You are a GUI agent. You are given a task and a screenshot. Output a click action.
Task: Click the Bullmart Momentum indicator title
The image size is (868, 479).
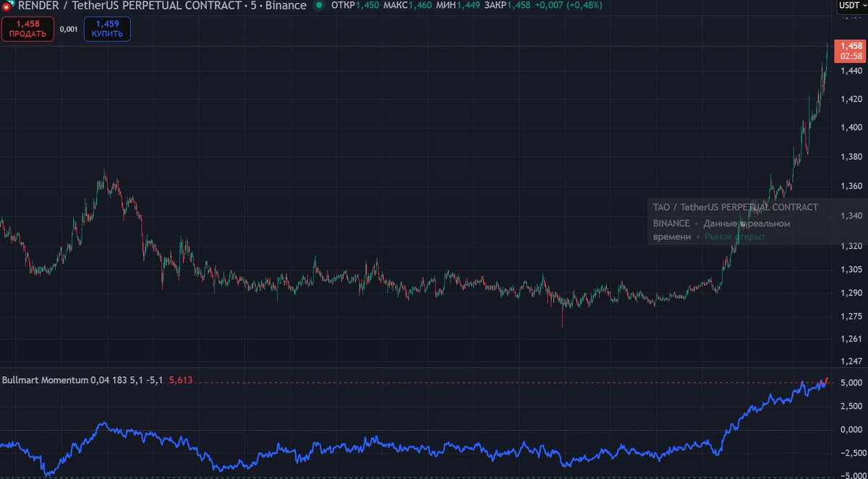pyautogui.click(x=45, y=379)
